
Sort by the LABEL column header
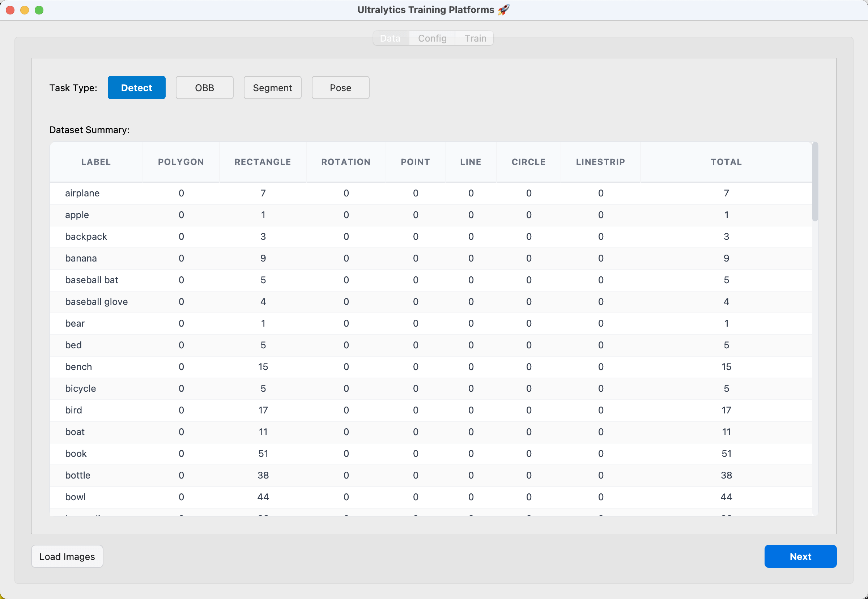96,162
